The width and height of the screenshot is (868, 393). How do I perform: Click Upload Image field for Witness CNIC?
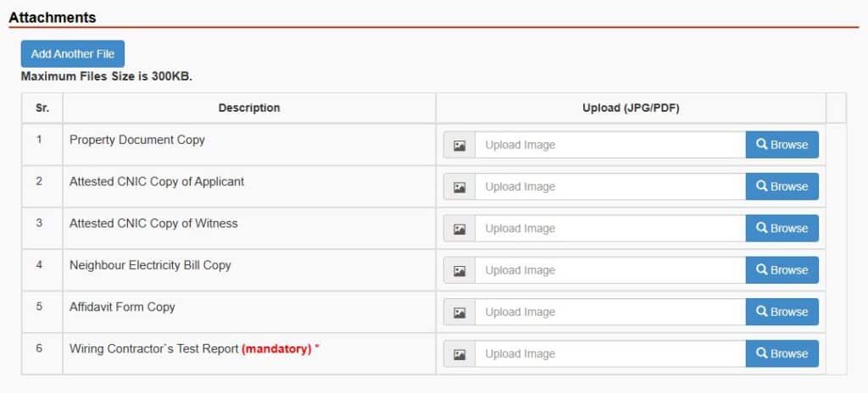pos(609,229)
